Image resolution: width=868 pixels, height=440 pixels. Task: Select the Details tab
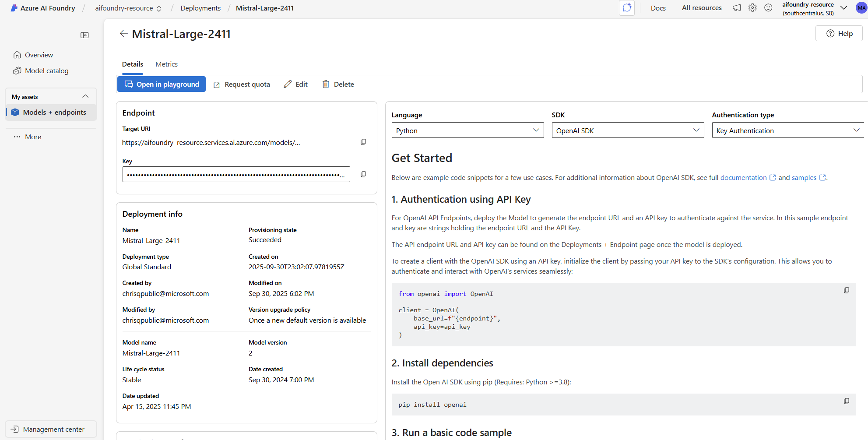133,64
